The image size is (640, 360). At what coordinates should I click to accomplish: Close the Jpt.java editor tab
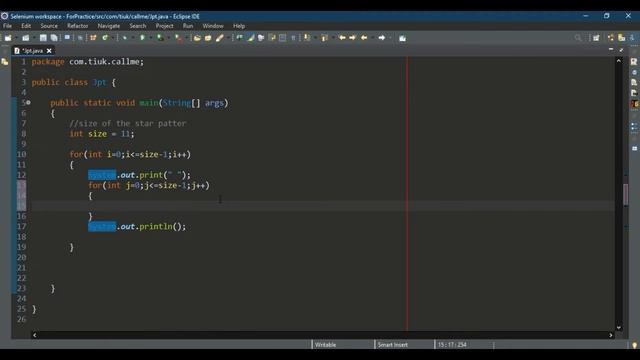pos(49,51)
